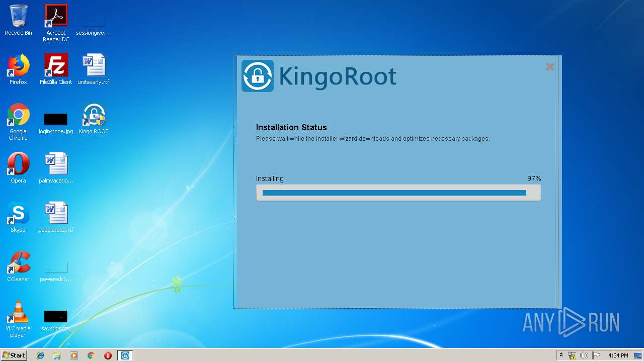Open media player from taskbar
Screen dimensions: 644x362
(74, 355)
